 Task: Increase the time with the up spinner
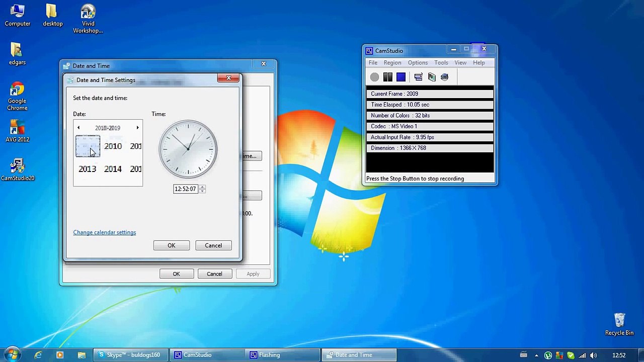coord(202,187)
